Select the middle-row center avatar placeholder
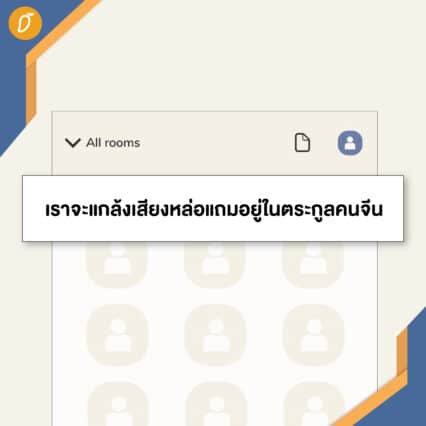The image size is (426, 426). [215, 335]
